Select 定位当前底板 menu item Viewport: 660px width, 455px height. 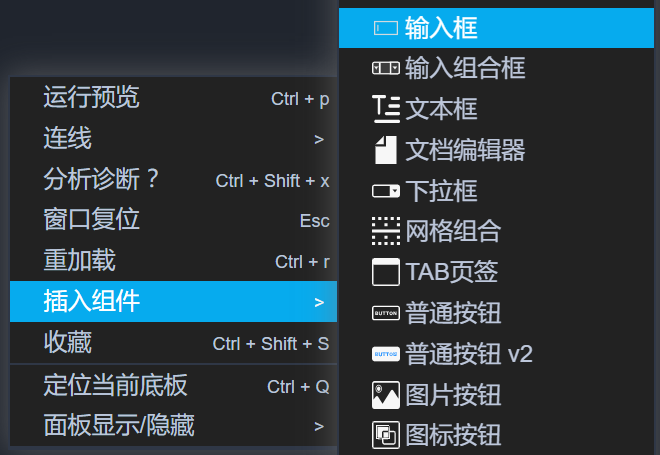(116, 386)
